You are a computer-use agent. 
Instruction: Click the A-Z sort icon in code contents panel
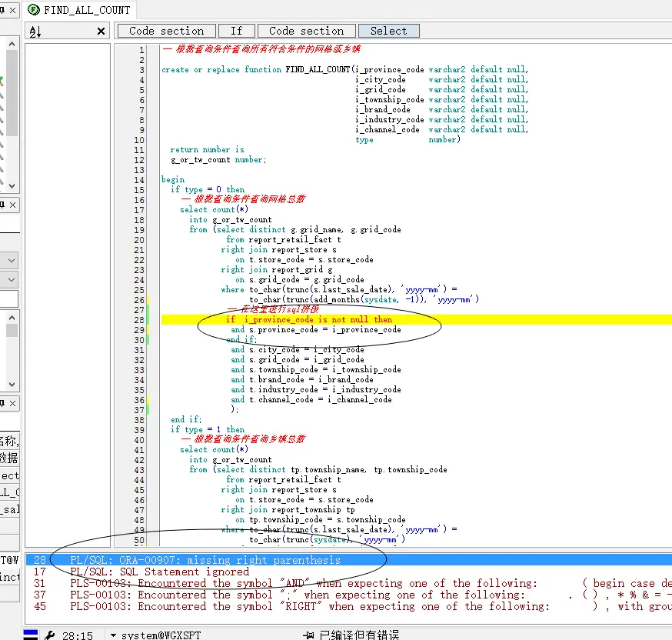(35, 32)
